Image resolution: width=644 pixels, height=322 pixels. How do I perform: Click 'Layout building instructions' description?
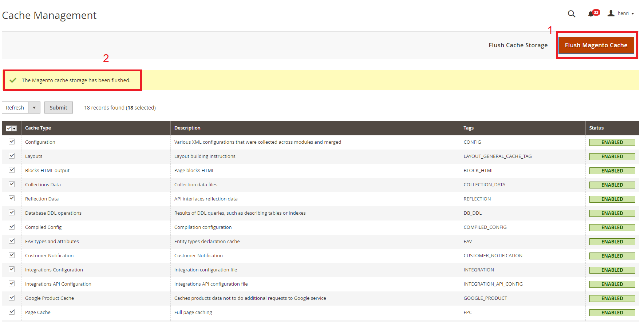tap(205, 156)
